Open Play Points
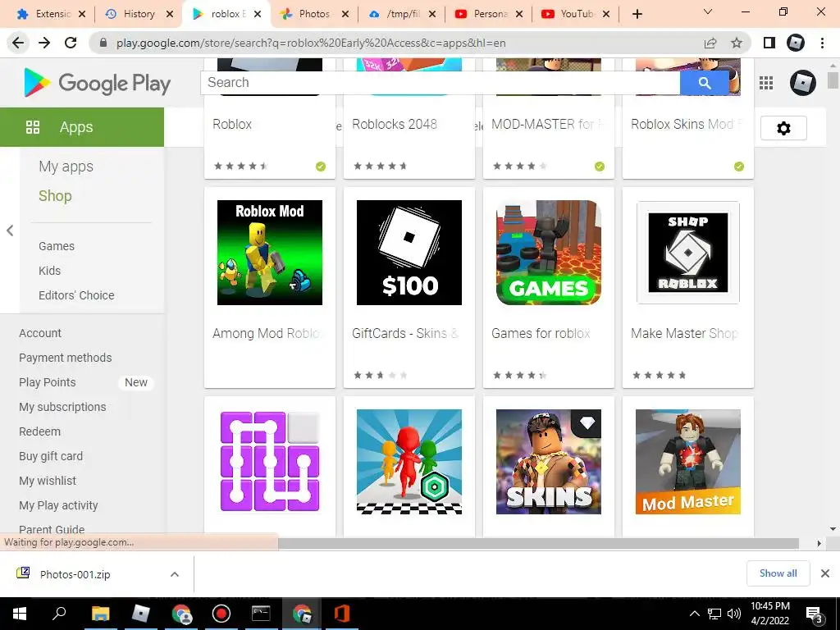Screen dimensions: 840x630 tap(47, 382)
